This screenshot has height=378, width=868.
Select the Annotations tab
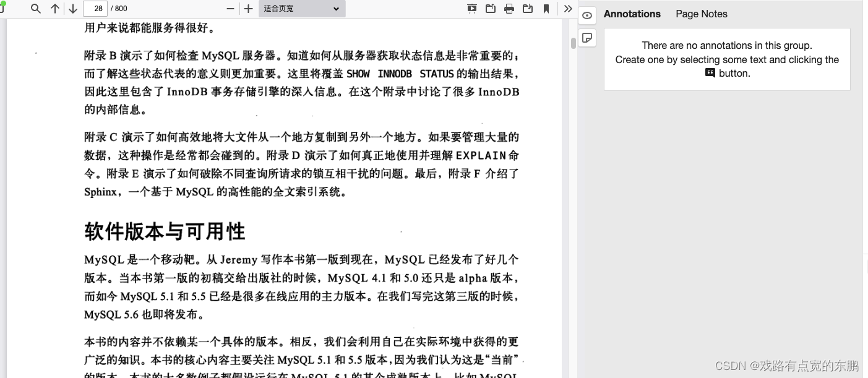[x=632, y=13]
